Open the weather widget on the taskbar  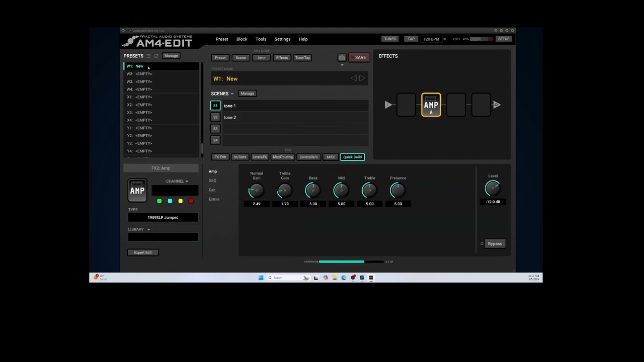100,278
